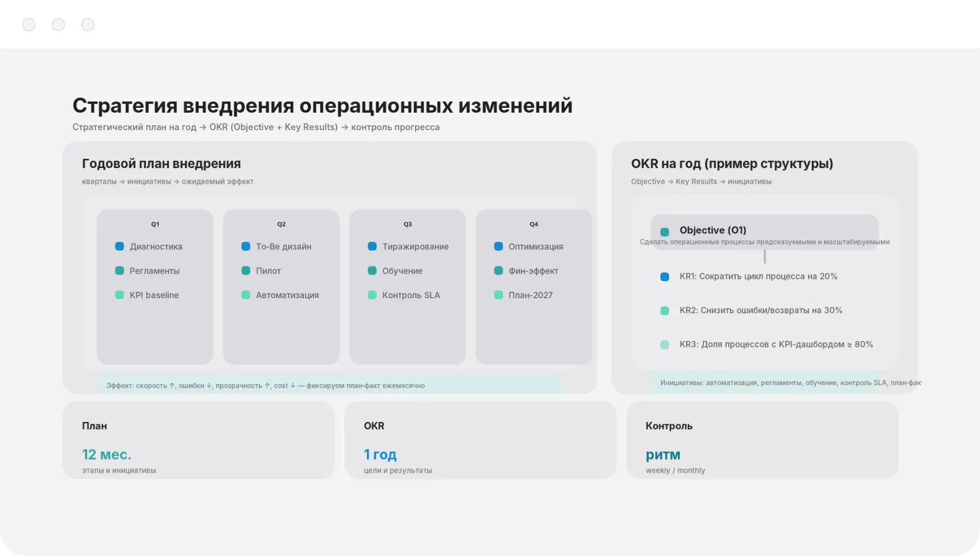Screen dimensions: 980x556
Task: Click the Автоматизация item in Q2
Action: 287,295
